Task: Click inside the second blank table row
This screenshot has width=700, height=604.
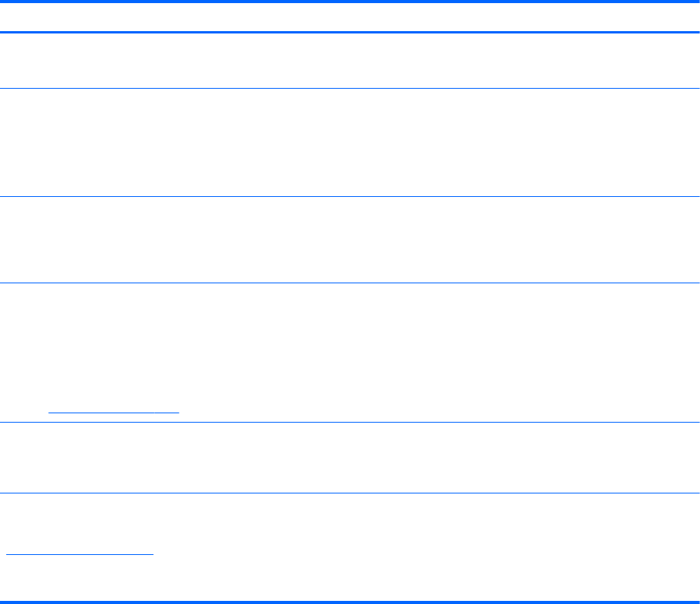Action: pos(350,142)
